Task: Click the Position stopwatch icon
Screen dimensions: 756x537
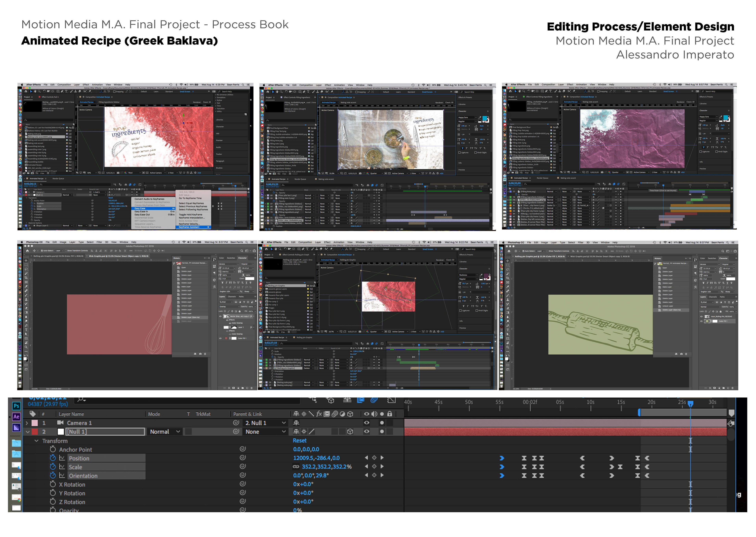Action: (x=53, y=458)
